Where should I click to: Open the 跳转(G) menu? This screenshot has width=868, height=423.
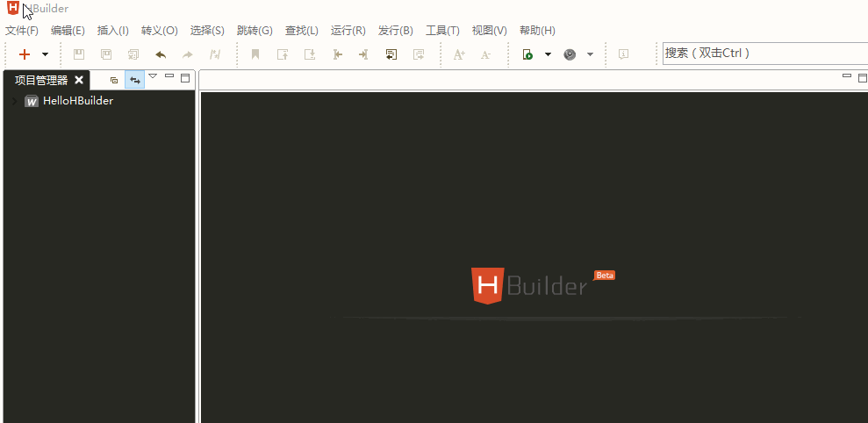[255, 31]
